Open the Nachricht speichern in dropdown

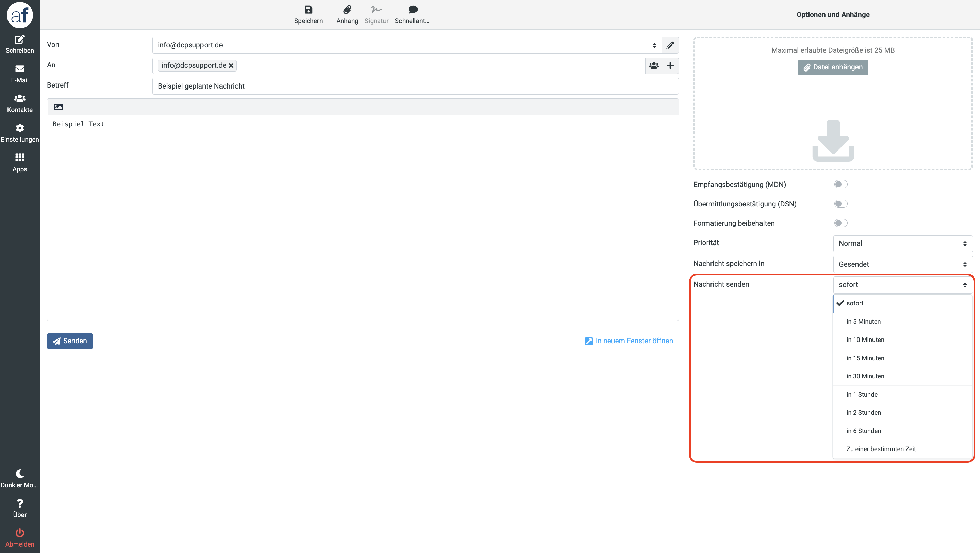[x=902, y=264]
